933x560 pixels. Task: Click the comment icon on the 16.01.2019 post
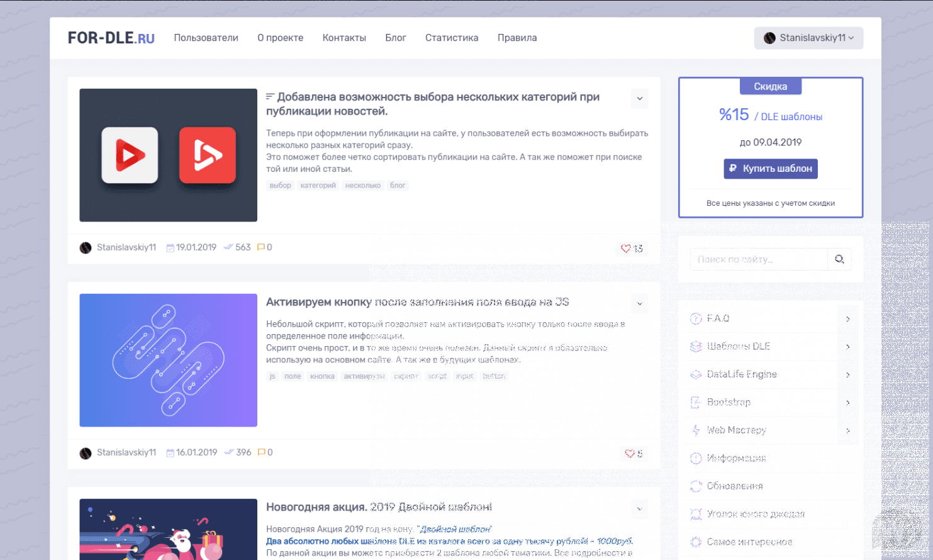(261, 452)
